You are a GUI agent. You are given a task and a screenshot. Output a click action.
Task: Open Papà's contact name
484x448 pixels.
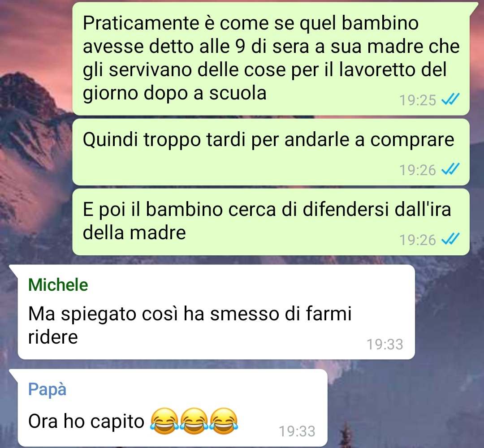coord(47,389)
